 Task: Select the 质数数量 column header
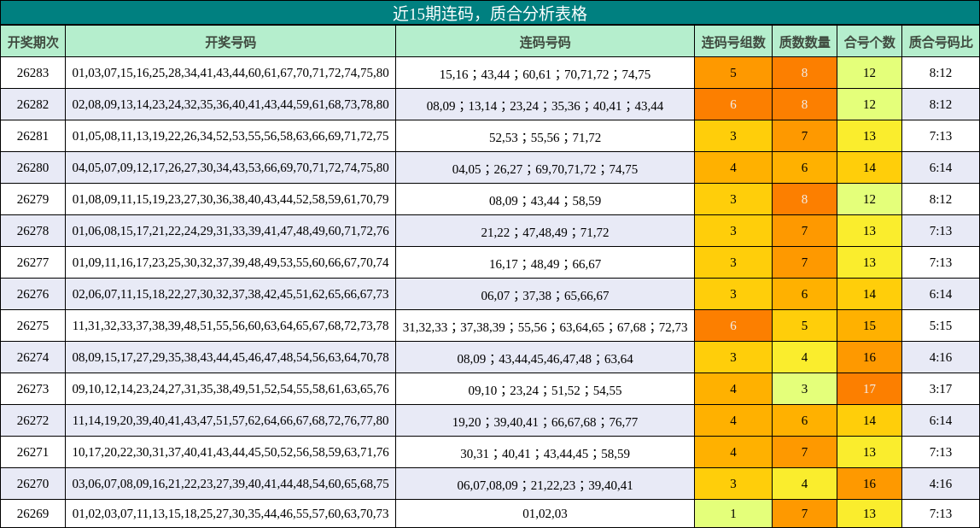click(x=804, y=42)
